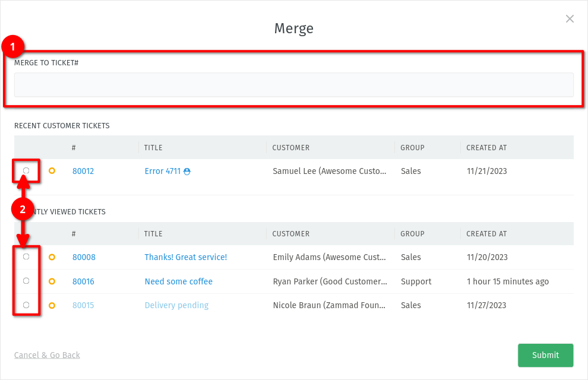Image resolution: width=588 pixels, height=380 pixels.
Task: Close the Merge dialog with the X
Action: [x=570, y=19]
